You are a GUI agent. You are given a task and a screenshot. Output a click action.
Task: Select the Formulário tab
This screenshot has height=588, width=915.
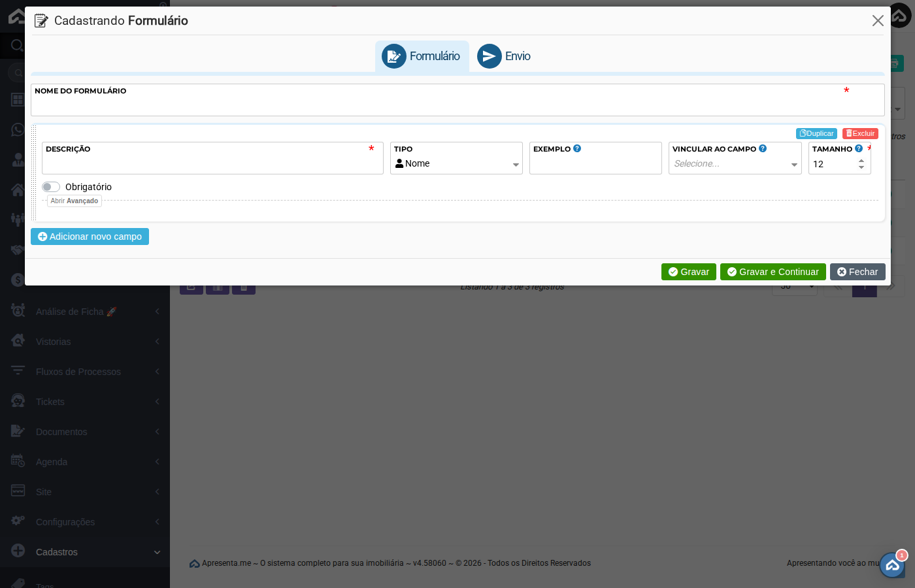(422, 56)
